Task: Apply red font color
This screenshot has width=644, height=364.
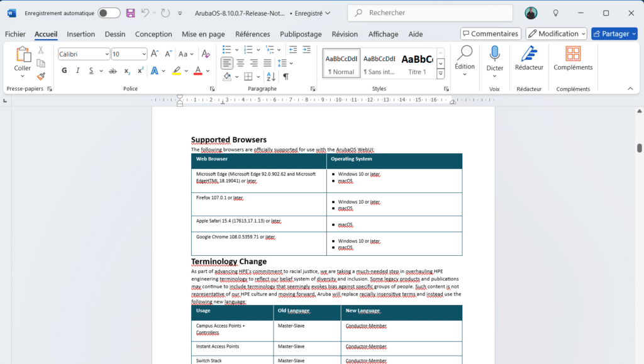Action: [198, 71]
